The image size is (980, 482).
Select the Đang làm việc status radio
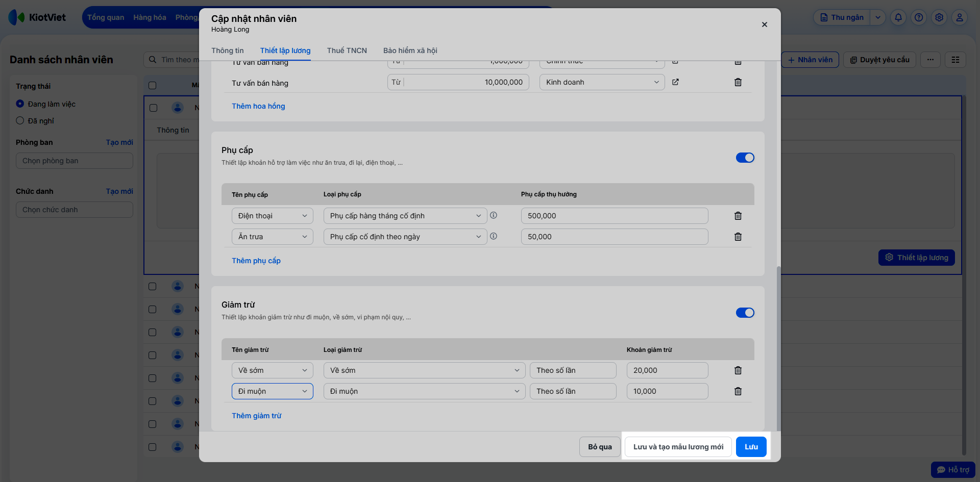point(20,104)
